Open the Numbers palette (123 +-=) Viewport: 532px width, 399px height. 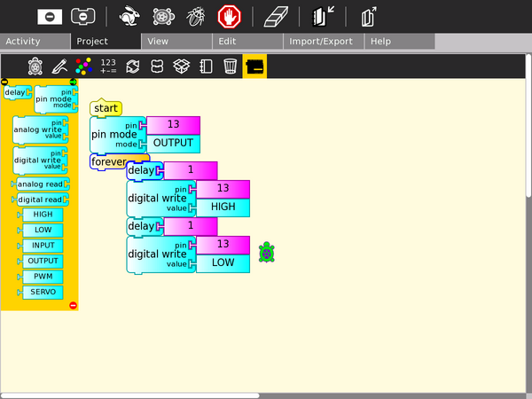coord(108,66)
